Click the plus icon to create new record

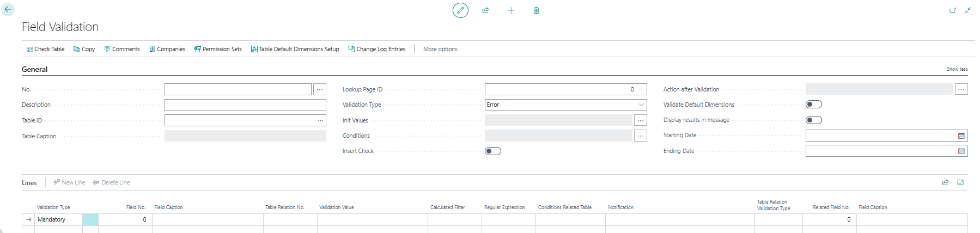[511, 10]
